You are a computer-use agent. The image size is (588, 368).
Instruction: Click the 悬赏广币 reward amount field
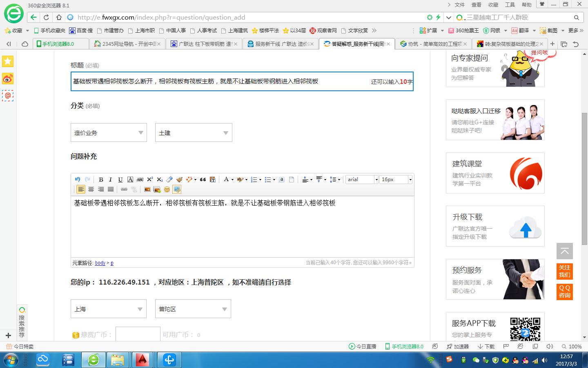(x=138, y=334)
